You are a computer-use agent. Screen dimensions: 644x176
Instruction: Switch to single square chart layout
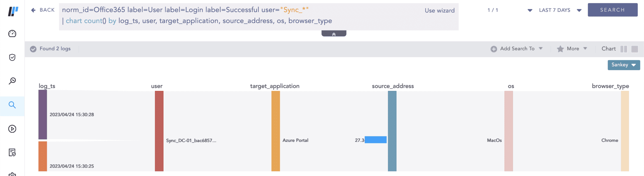(635, 49)
